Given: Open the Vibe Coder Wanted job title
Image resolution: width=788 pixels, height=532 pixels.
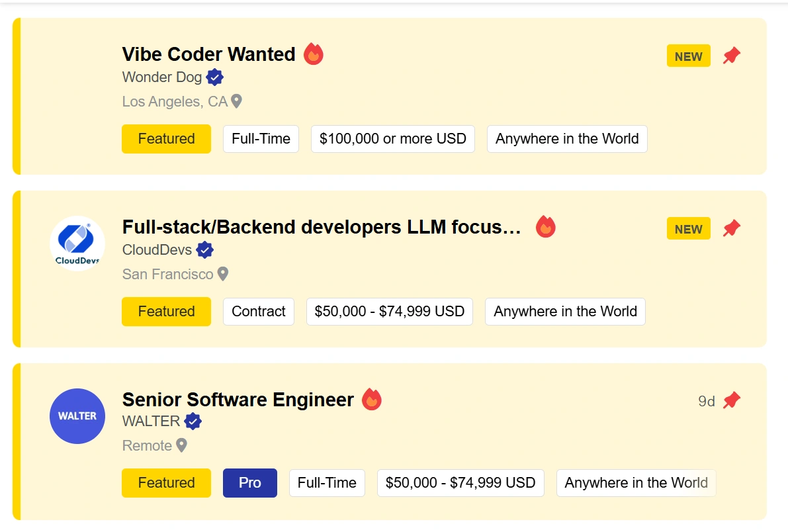Looking at the screenshot, I should (209, 54).
